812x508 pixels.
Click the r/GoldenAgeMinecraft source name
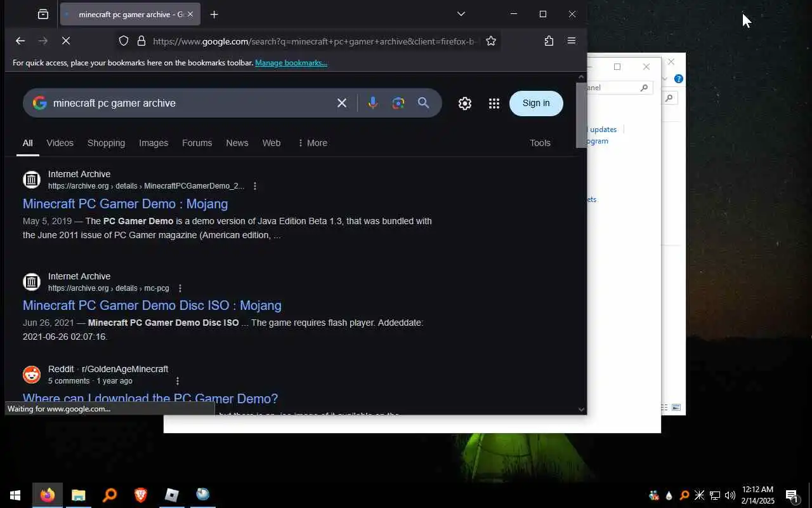pyautogui.click(x=125, y=369)
